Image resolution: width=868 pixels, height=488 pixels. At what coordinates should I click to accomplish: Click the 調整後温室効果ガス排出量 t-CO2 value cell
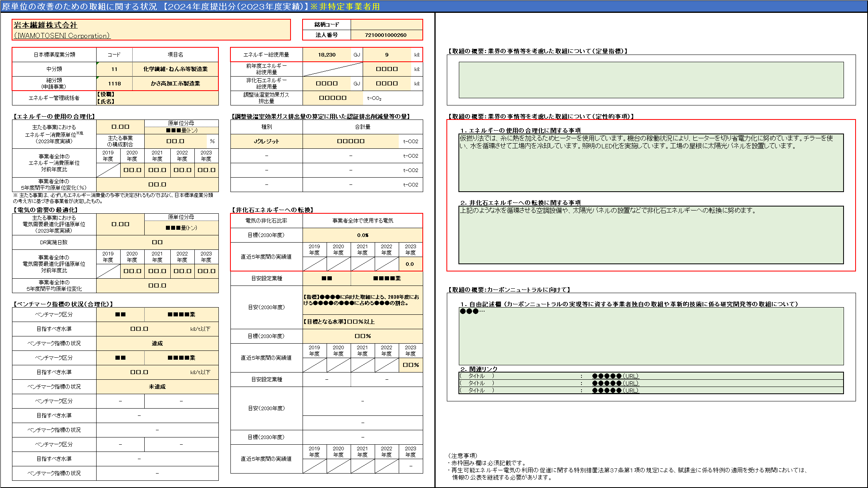333,98
